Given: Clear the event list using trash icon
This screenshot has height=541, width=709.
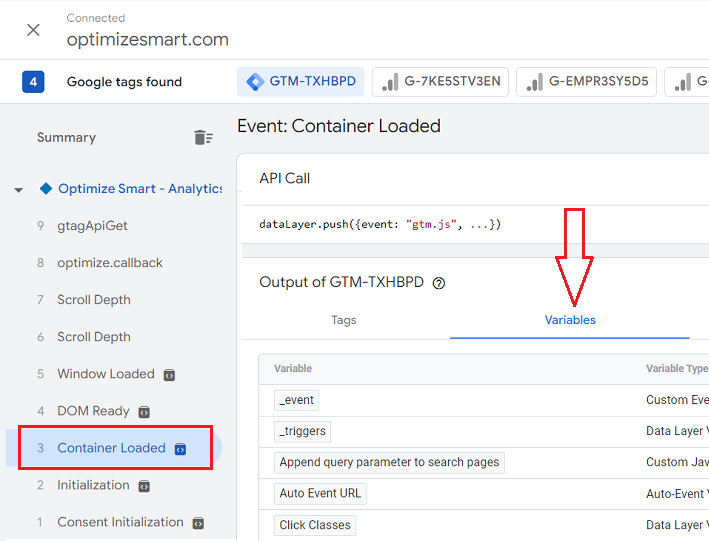Looking at the screenshot, I should 203,137.
